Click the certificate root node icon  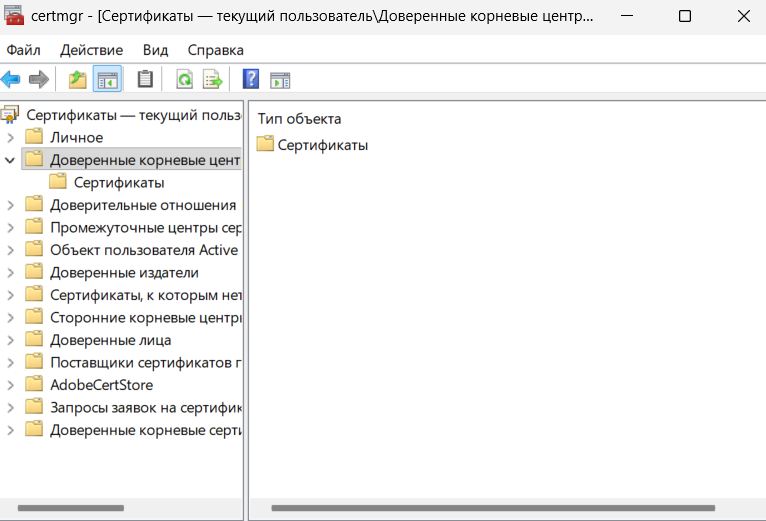point(10,115)
